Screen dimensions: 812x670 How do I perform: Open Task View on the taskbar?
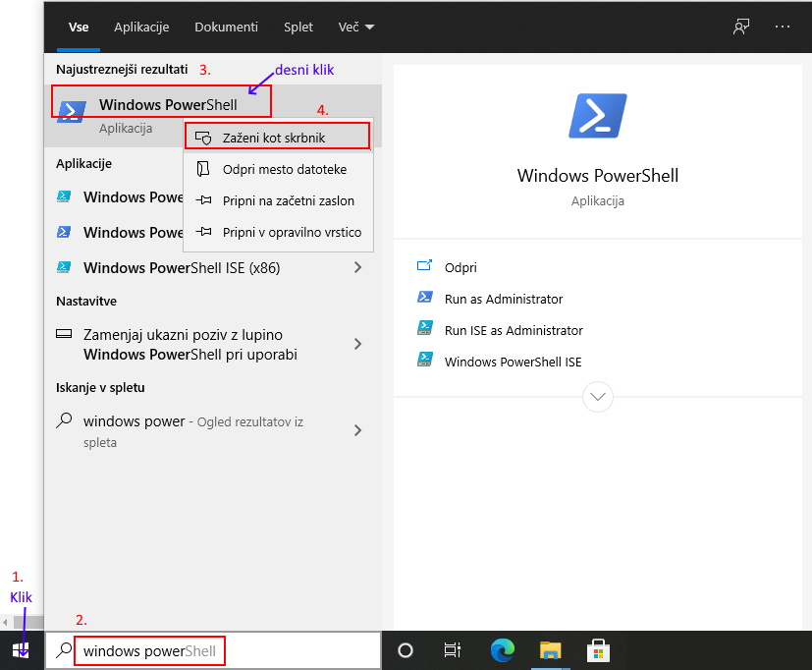453,650
